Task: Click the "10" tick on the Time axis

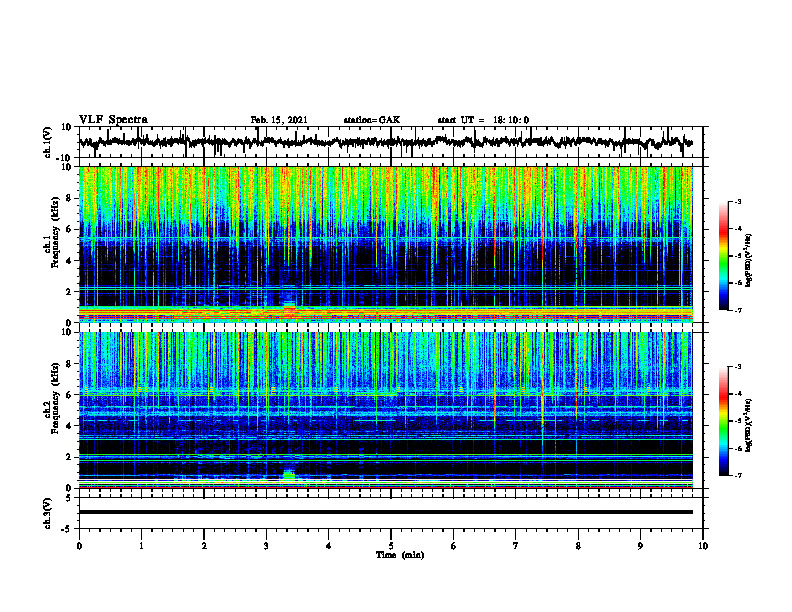Action: click(703, 546)
